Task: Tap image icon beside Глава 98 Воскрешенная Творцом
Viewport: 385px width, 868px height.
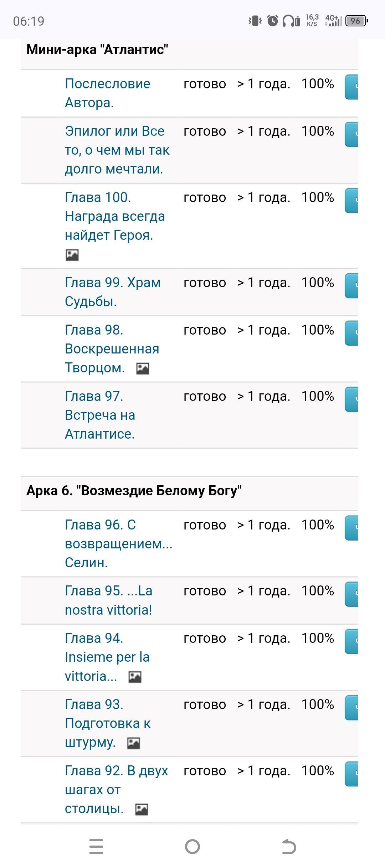Action: (x=143, y=368)
